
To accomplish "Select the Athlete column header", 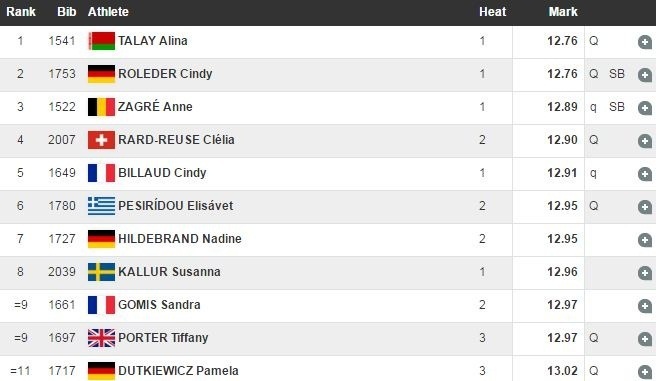I will (108, 12).
